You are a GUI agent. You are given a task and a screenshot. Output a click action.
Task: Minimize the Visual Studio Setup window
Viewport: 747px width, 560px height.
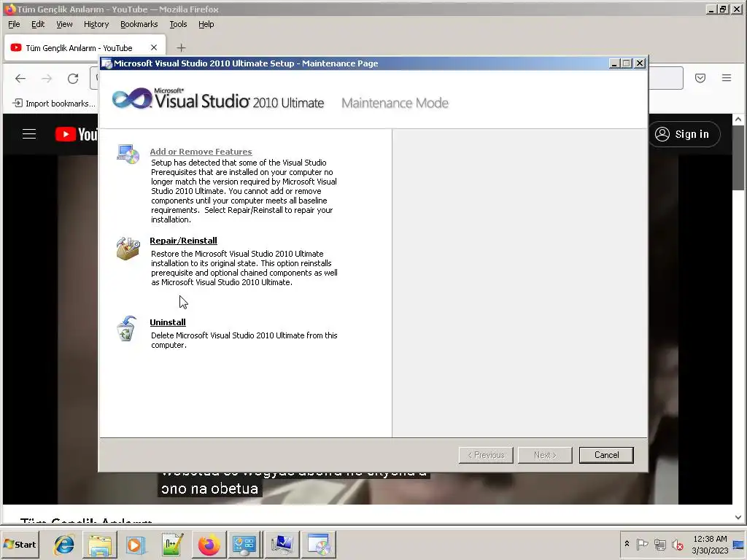pos(614,63)
